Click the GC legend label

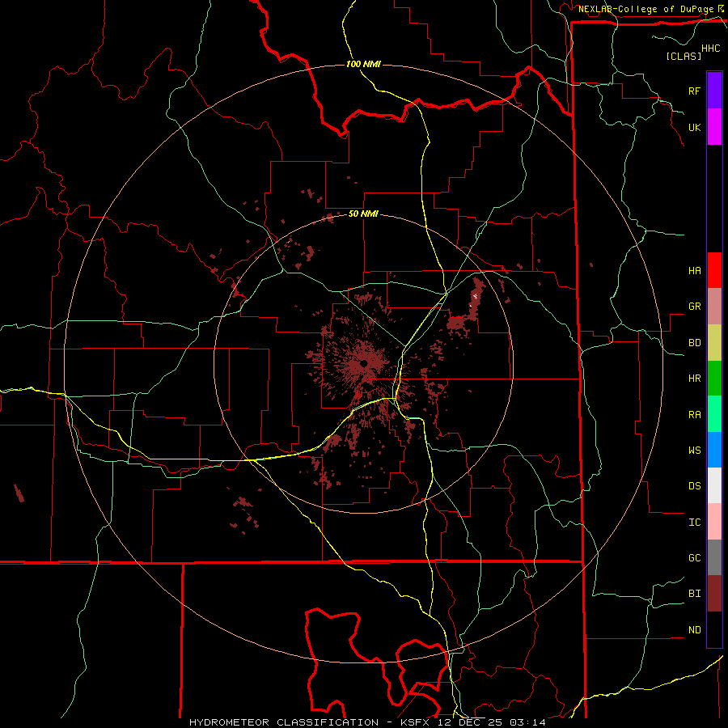pyautogui.click(x=694, y=557)
